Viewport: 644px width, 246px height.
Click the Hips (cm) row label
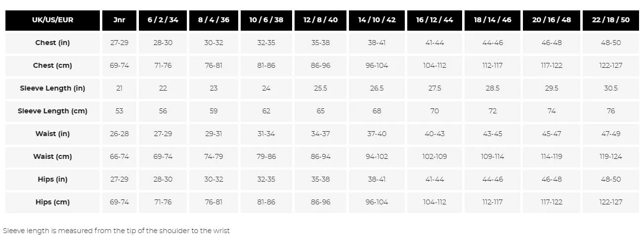click(x=52, y=202)
